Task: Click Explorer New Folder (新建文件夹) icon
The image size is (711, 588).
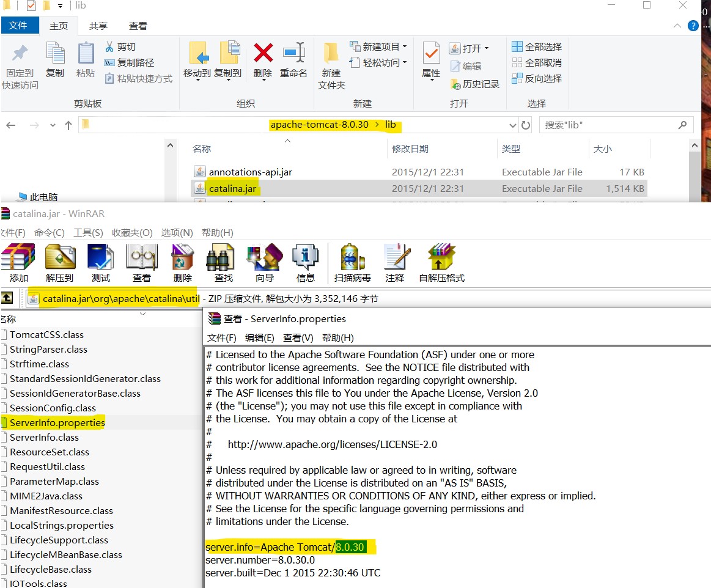Action: coord(331,66)
